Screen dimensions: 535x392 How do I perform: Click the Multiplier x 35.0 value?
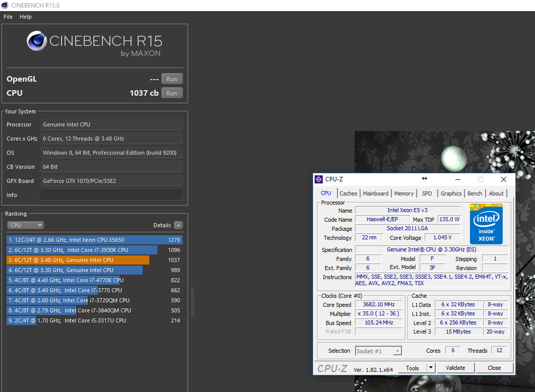coord(379,313)
